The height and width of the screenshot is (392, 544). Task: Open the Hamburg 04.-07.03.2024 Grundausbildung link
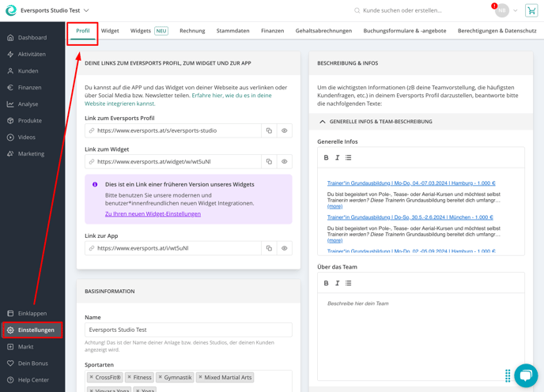[x=411, y=183]
